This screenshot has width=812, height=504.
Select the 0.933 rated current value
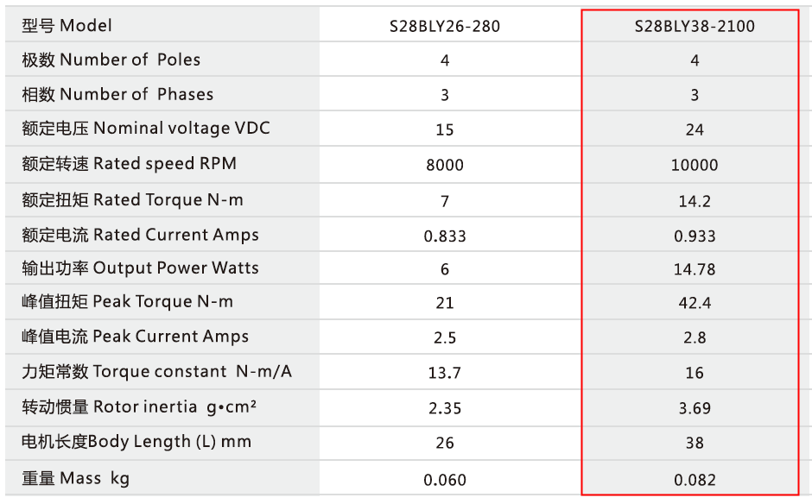pyautogui.click(x=695, y=236)
